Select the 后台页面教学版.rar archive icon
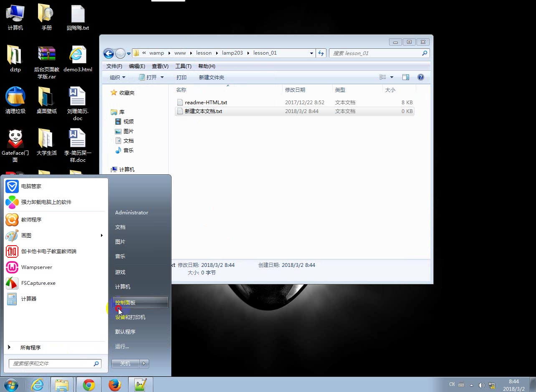The width and height of the screenshot is (536, 392). [46, 62]
